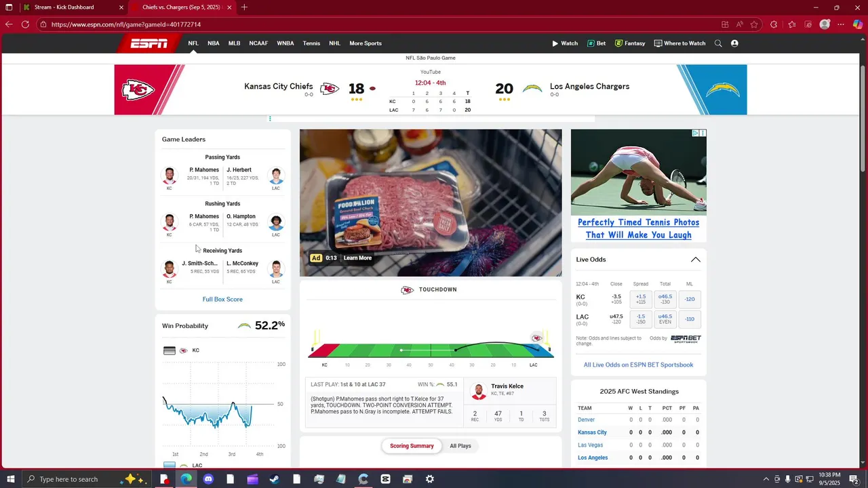Image resolution: width=868 pixels, height=488 pixels.
Task: Click the page vertical scrollbar thumb
Action: tap(863, 119)
